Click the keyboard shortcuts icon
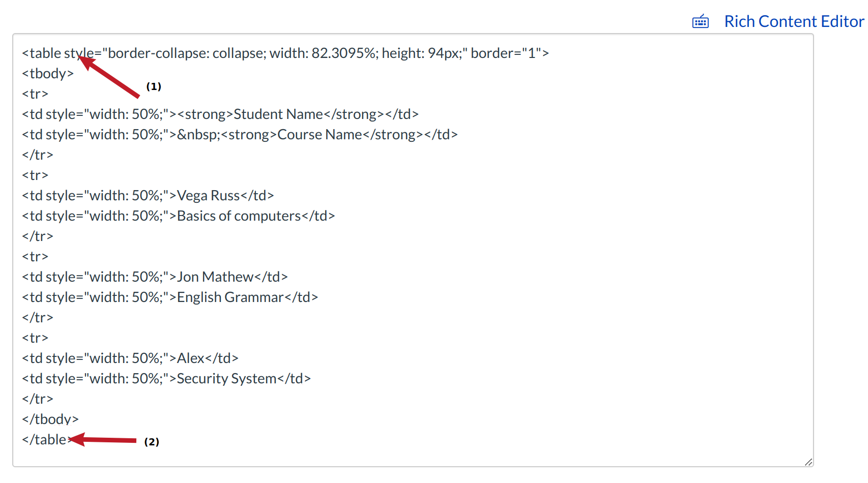The height and width of the screenshot is (483, 868). (x=700, y=21)
